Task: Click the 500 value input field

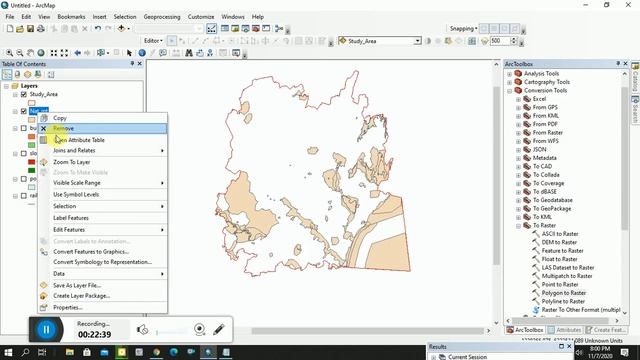Action: 500,41
